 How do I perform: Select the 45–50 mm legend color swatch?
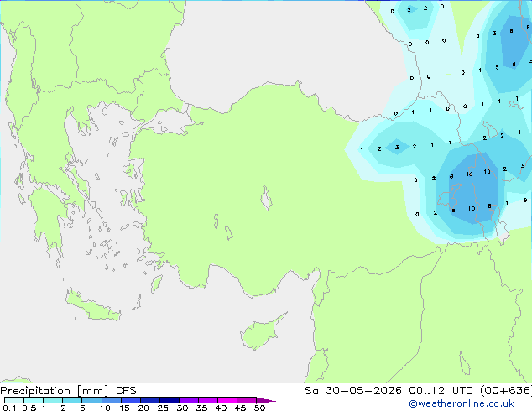(x=247, y=400)
